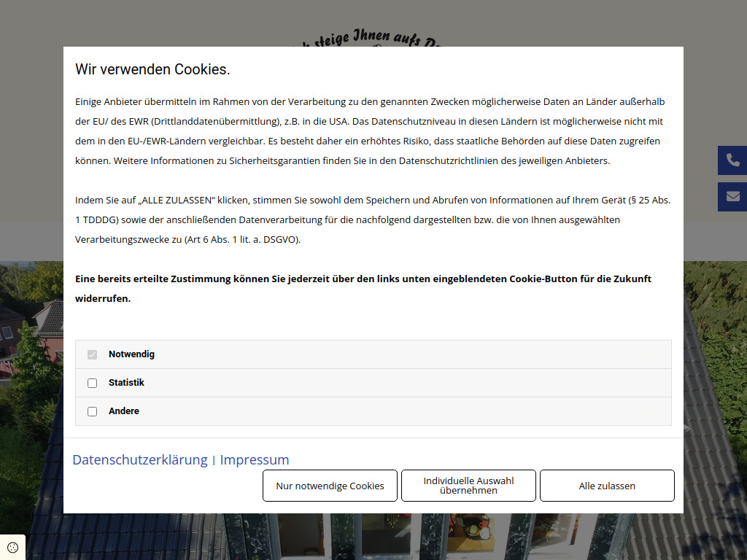Select the Statistik category label
This screenshot has width=747, height=560.
[125, 382]
